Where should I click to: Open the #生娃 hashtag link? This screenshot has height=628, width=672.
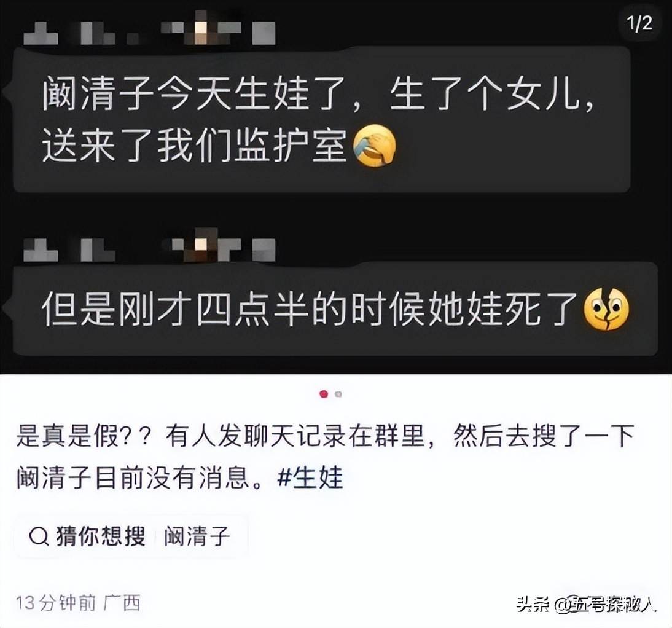pyautogui.click(x=310, y=477)
